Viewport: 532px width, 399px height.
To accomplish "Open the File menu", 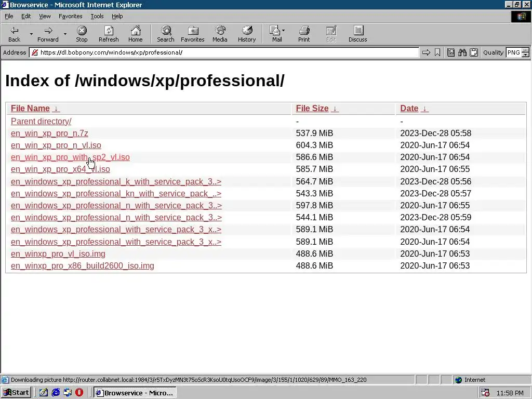I will (9, 16).
